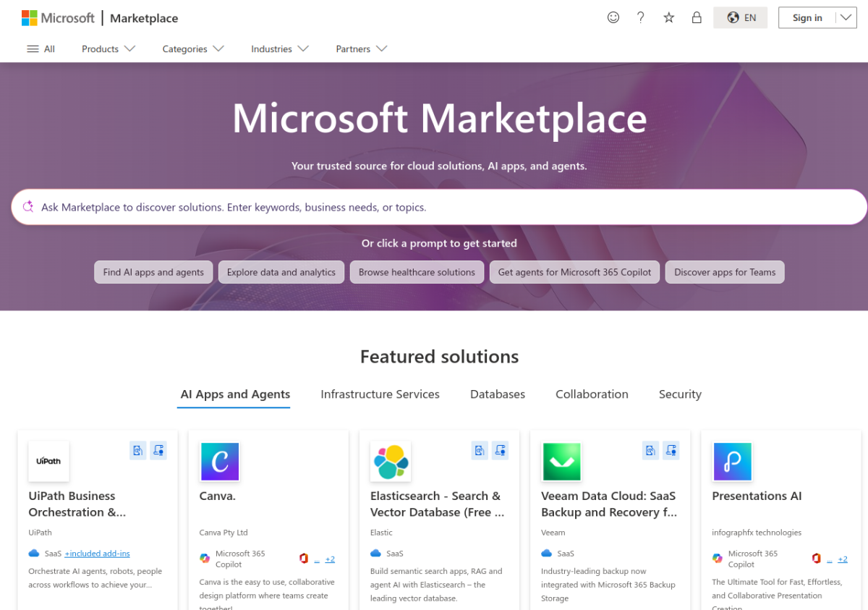This screenshot has width=868, height=610.
Task: Click the Canva logo
Action: click(x=220, y=461)
